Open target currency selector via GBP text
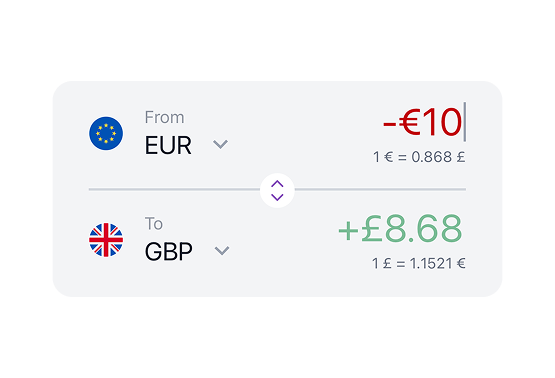The height and width of the screenshot is (378, 555). pos(168,252)
